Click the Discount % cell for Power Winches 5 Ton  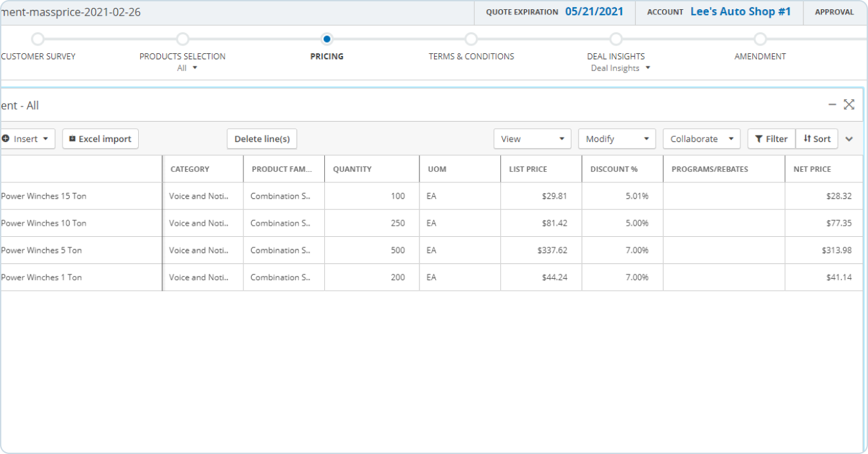pos(621,250)
